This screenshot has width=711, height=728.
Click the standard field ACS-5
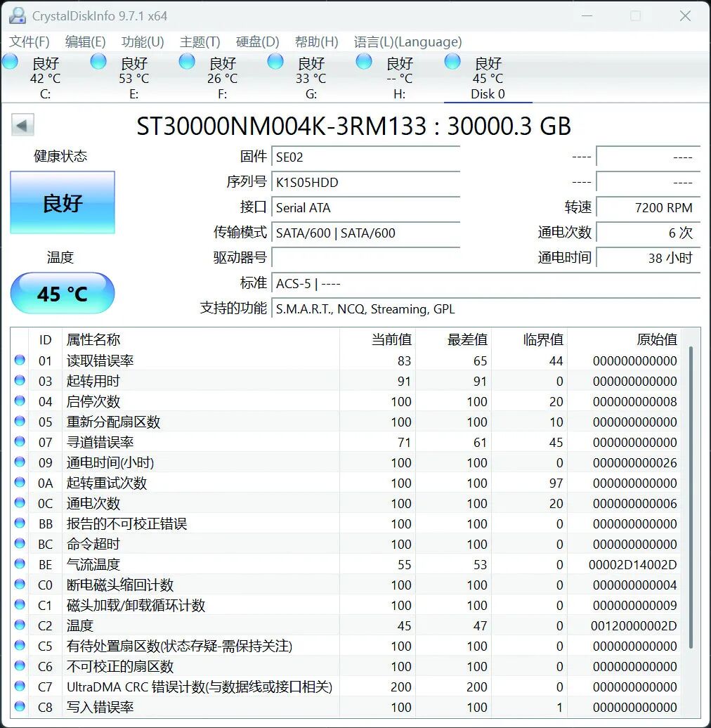click(486, 283)
